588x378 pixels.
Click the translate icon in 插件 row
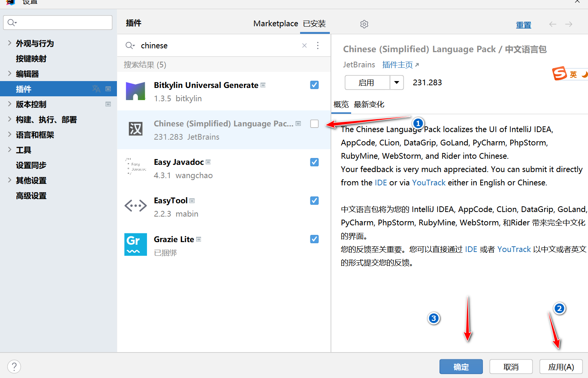pos(96,89)
